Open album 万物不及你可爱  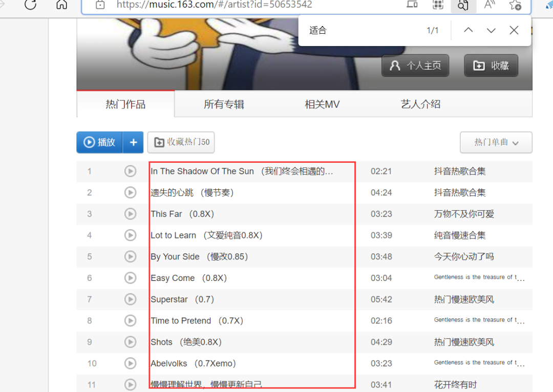[464, 214]
